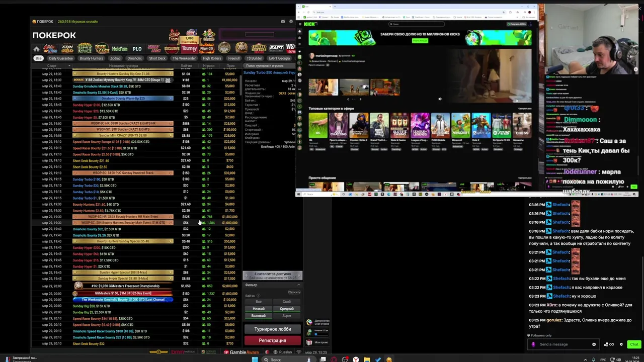Click the 'Сбросить' filter reset button
Screen dimensions: 644x362
[x=294, y=292]
